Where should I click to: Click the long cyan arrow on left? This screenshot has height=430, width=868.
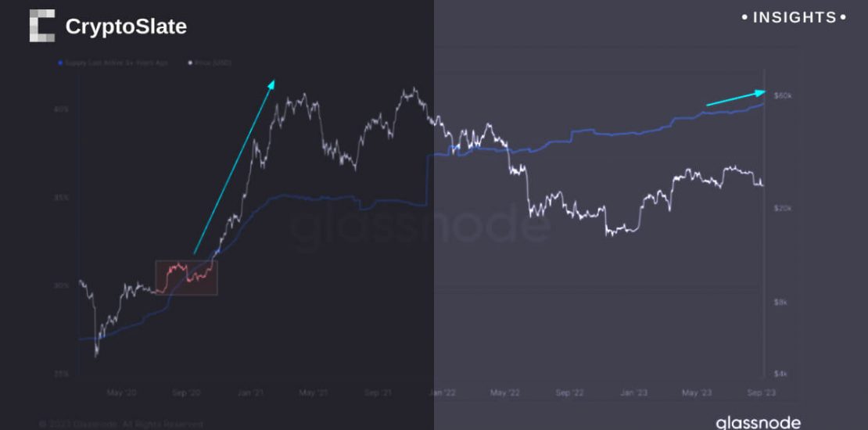pyautogui.click(x=235, y=166)
